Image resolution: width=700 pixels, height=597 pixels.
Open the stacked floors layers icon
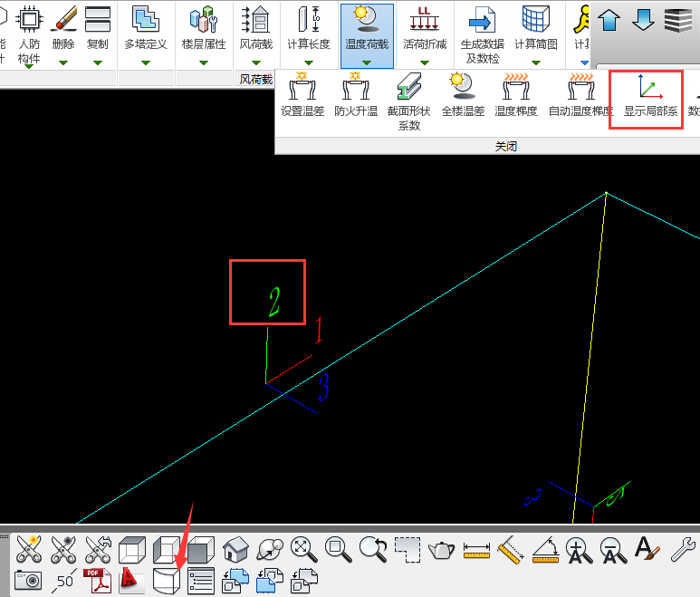(x=678, y=20)
